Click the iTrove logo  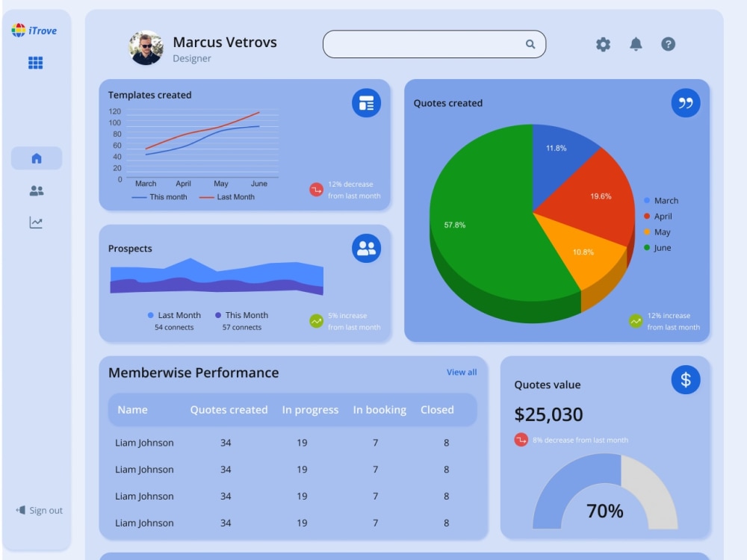[x=34, y=31]
